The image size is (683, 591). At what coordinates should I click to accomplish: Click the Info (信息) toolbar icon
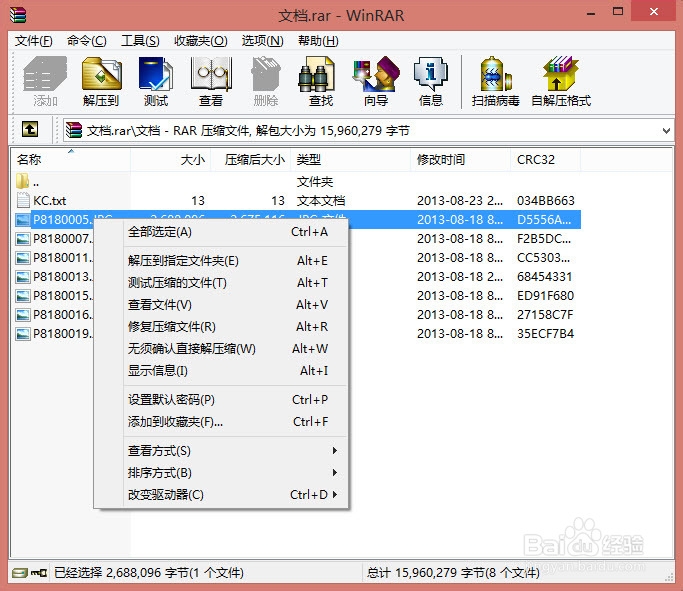click(x=430, y=81)
